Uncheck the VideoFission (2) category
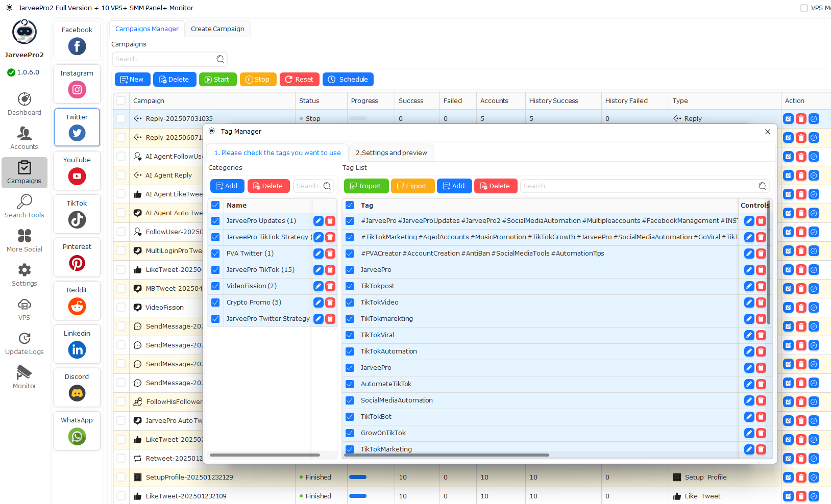This screenshot has width=831, height=504. tap(215, 286)
